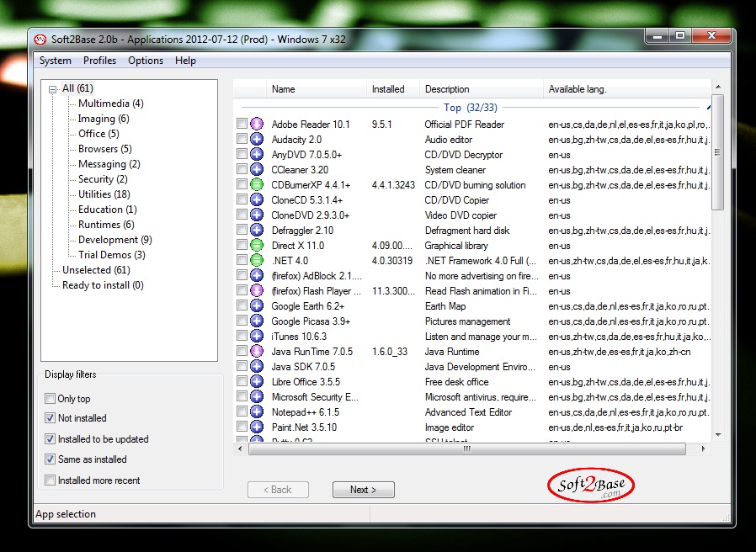Tick the checkbox for CCleaner 3.20
Viewport: 756px width, 552px height.
(x=242, y=169)
